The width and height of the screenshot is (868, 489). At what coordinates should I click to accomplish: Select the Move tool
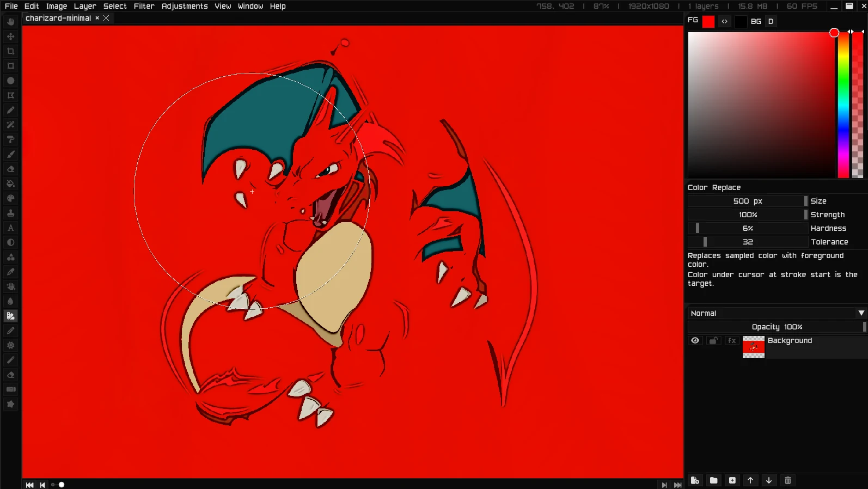click(10, 36)
